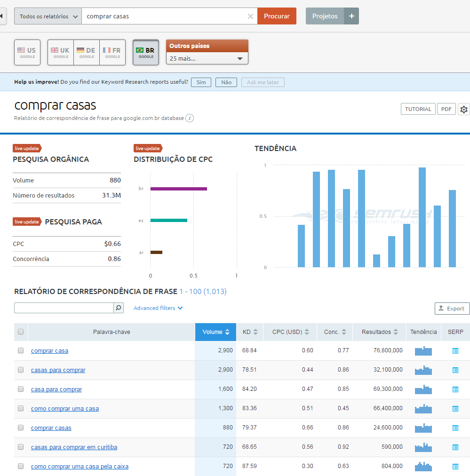470x476 pixels.
Task: Open SERP snapshot for como comprar uma casa
Action: tap(455, 409)
